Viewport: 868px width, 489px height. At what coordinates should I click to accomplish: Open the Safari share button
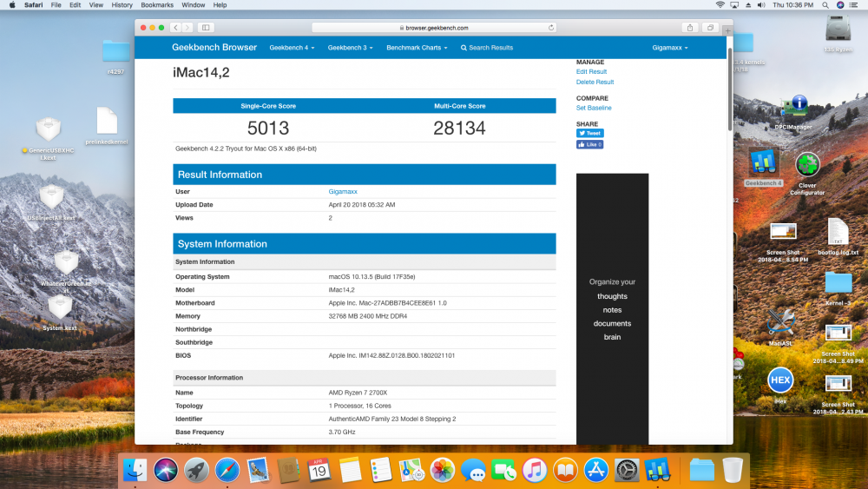click(690, 28)
